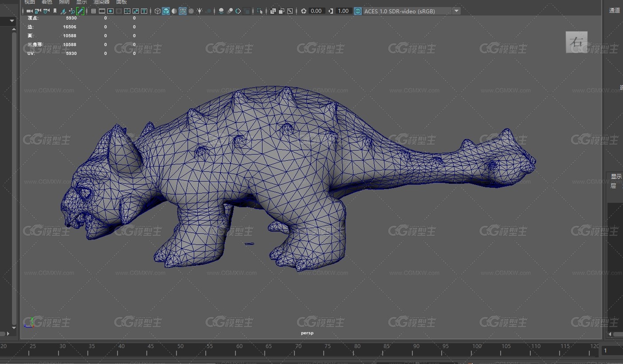Click the Use All Lights bulb icon
Viewport: 623px width, 364px height.
pyautogui.click(x=200, y=11)
